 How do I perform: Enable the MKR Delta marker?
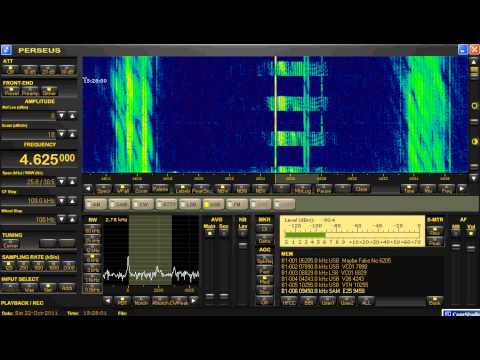point(264,240)
